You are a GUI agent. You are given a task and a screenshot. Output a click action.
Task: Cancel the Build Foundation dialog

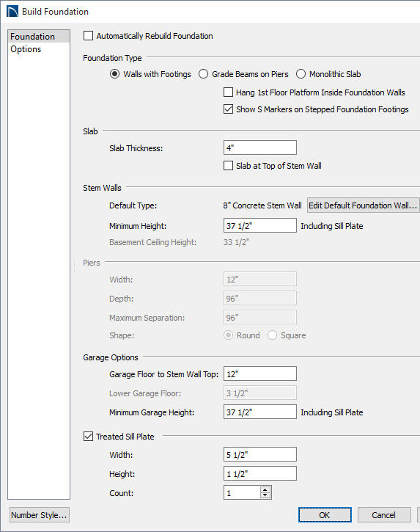point(384,515)
